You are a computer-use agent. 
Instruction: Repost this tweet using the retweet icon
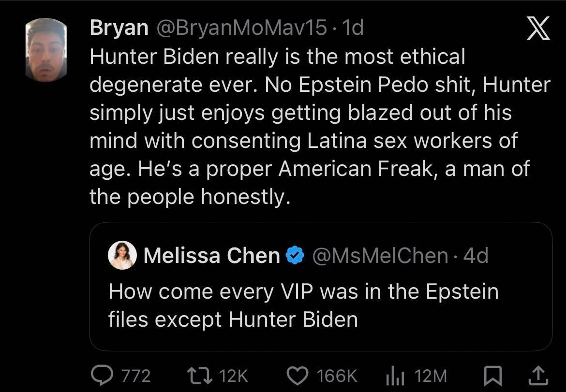click(198, 375)
